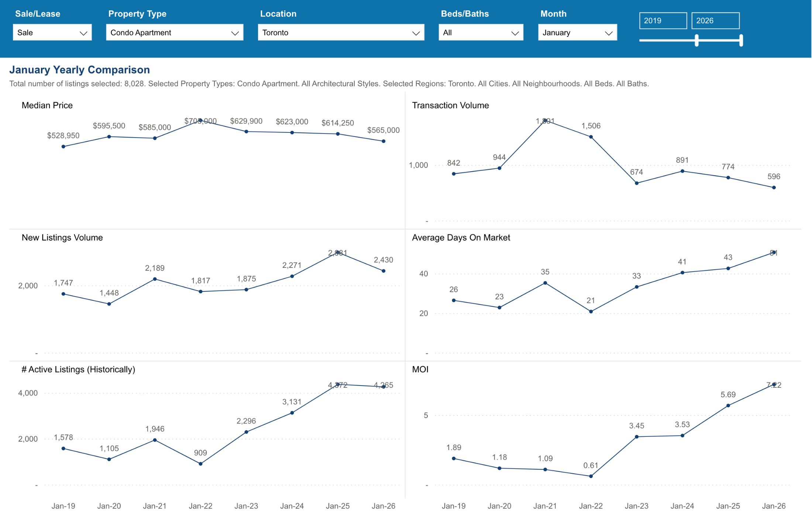
Task: Click Active Listings point labeled 909
Action: 200,464
